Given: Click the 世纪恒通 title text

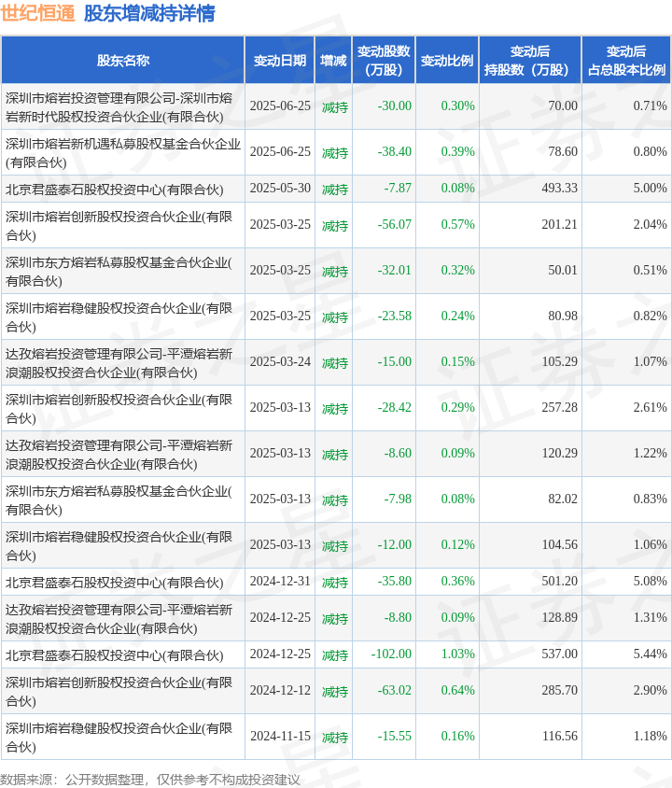Looking at the screenshot, I should point(37,13).
